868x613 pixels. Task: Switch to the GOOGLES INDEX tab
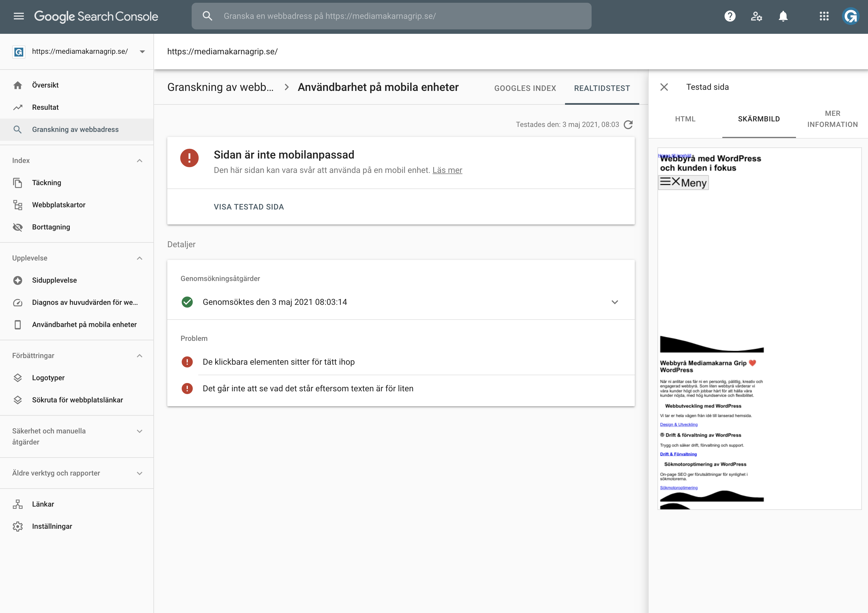click(x=525, y=88)
